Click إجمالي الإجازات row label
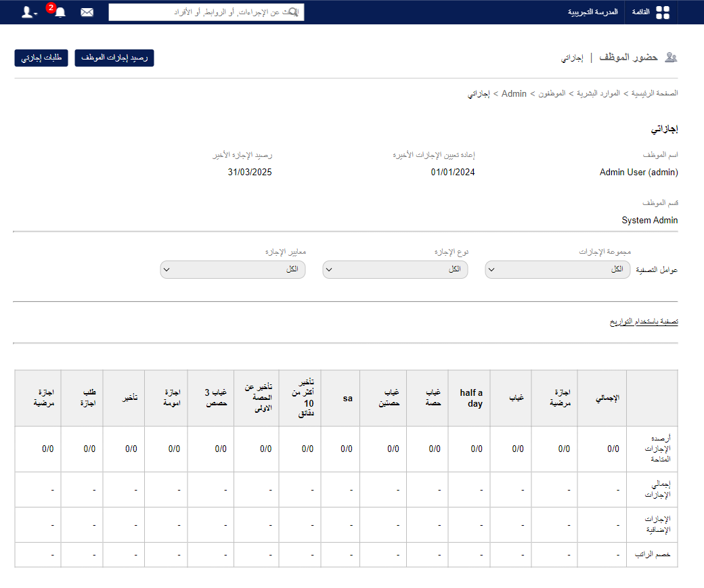 [657, 489]
